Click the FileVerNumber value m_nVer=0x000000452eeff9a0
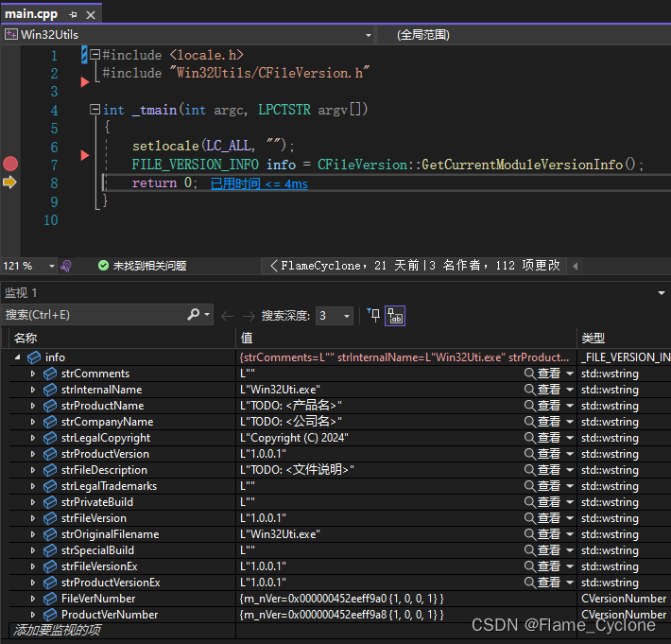This screenshot has width=671, height=644. (341, 599)
